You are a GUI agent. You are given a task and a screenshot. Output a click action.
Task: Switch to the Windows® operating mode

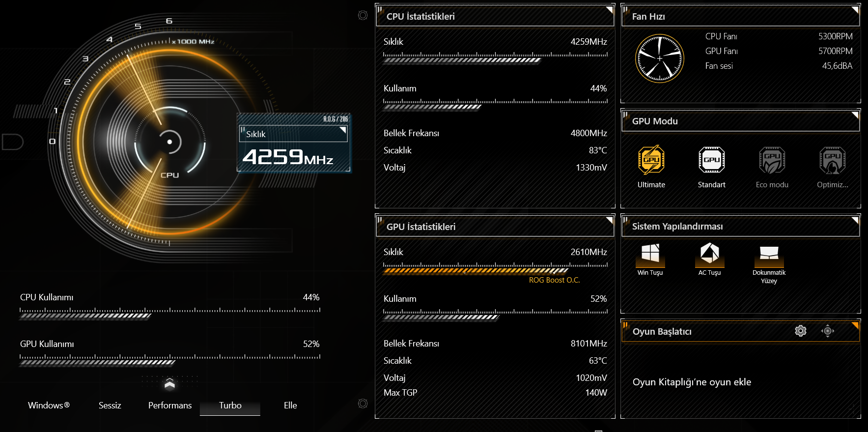point(49,405)
